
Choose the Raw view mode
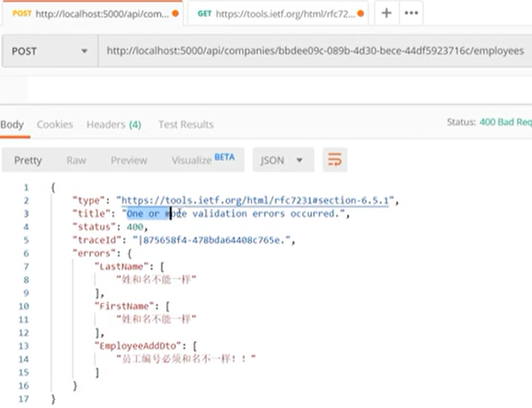[76, 160]
